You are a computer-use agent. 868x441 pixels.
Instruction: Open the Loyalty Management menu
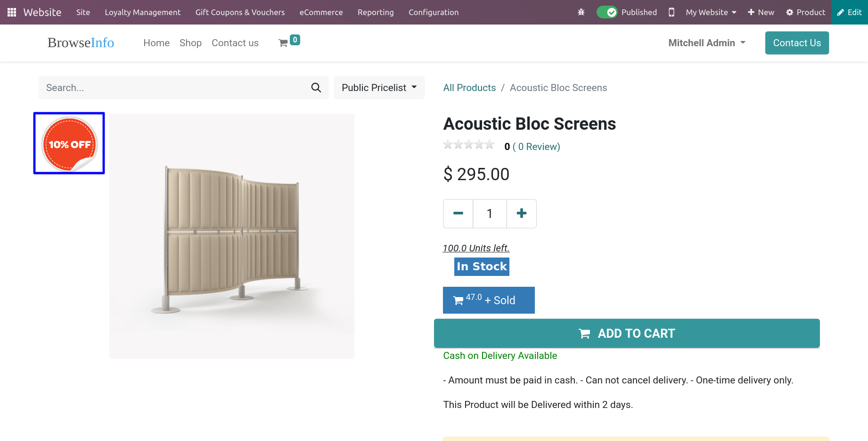pyautogui.click(x=142, y=12)
